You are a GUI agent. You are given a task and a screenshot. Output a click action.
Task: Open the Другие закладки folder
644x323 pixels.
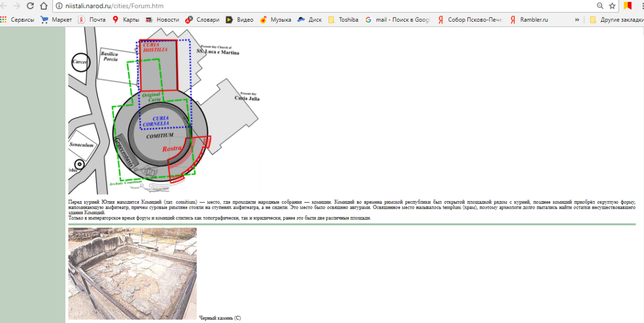(x=616, y=20)
